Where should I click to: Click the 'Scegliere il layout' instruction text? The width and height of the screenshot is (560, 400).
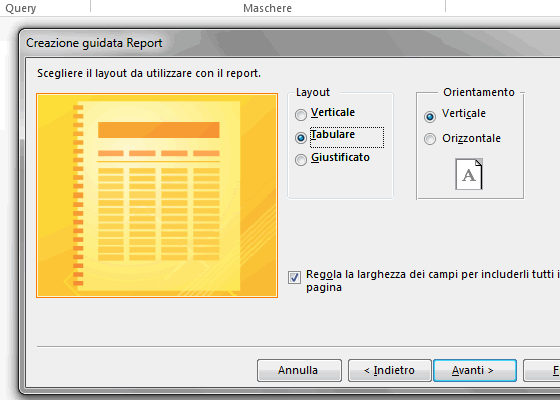click(149, 73)
